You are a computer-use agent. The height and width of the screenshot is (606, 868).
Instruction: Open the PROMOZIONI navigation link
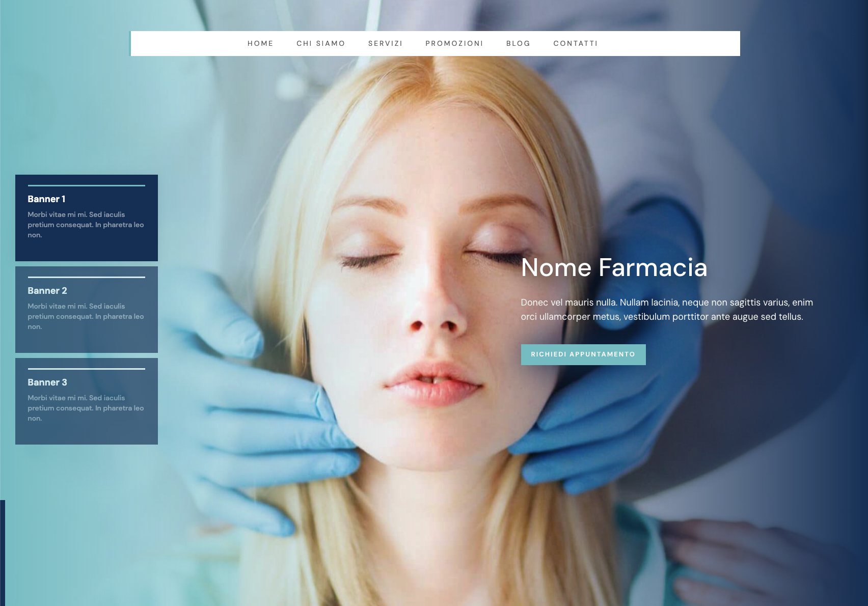pos(454,44)
